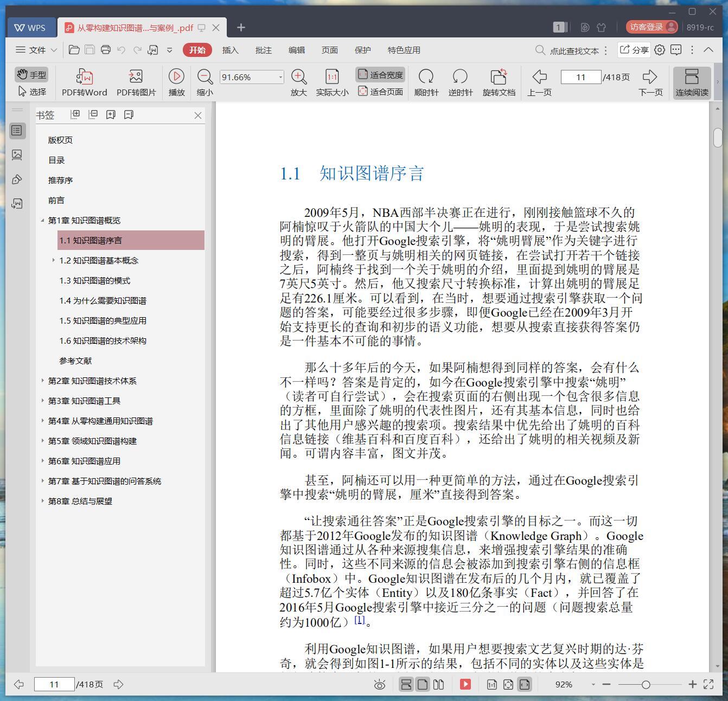Rotate page clockwise with 顺时针
The width and height of the screenshot is (728, 701).
point(426,82)
